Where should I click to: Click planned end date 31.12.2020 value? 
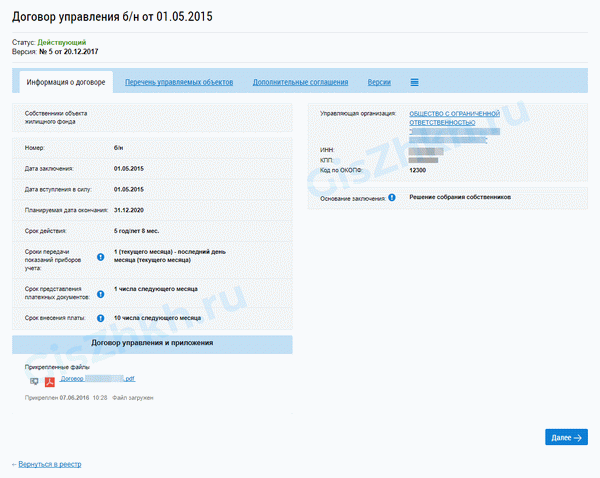pyautogui.click(x=132, y=210)
